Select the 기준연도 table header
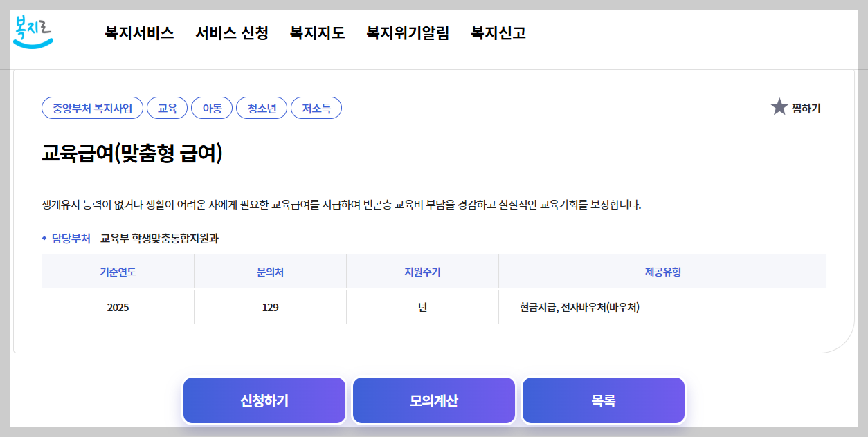The image size is (868, 437). pyautogui.click(x=118, y=270)
